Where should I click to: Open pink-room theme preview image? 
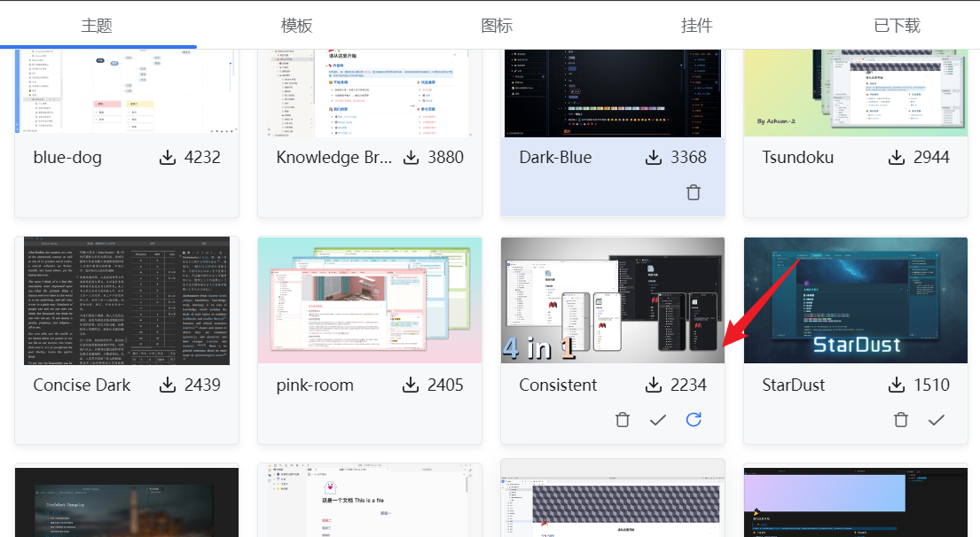[x=370, y=300]
